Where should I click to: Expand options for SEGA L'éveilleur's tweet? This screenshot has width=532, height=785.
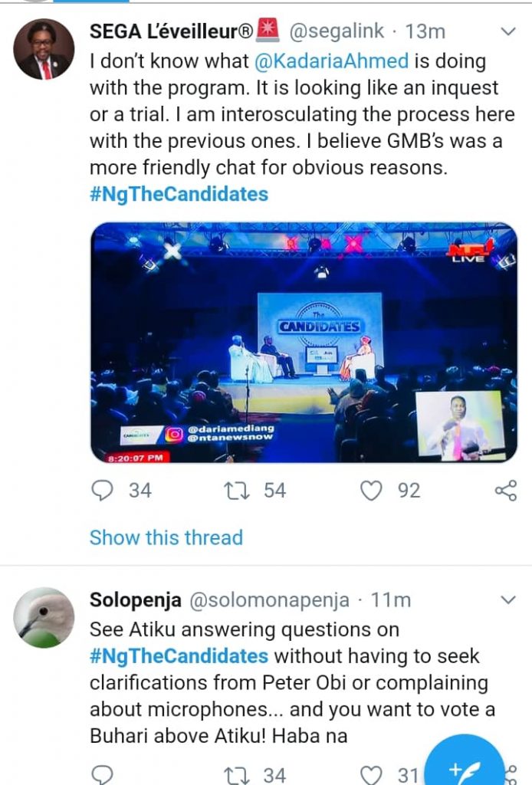507,32
